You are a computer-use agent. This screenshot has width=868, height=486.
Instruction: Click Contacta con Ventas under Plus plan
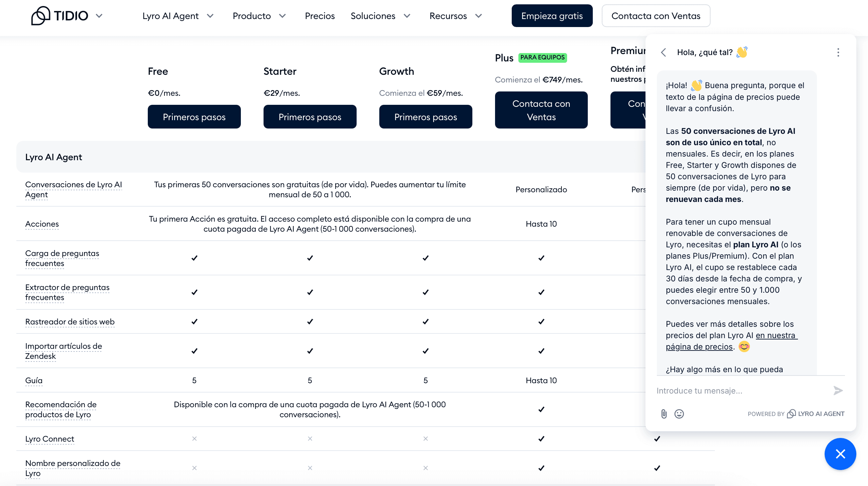tap(541, 110)
